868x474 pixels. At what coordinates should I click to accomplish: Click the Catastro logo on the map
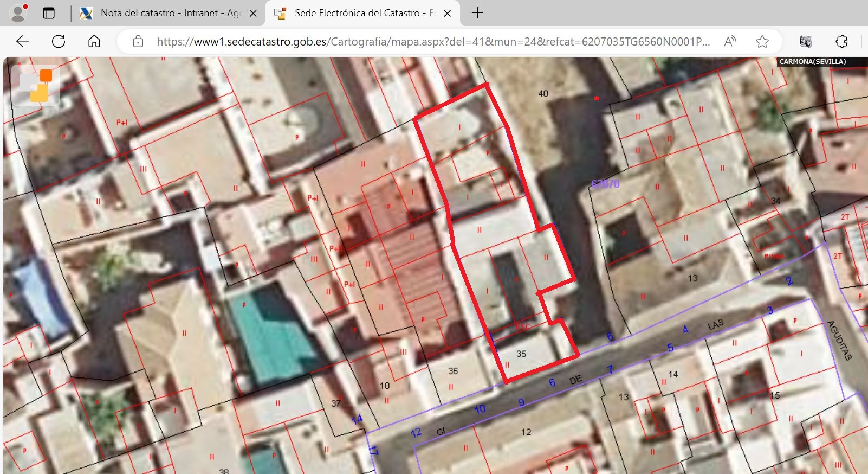tap(36, 86)
